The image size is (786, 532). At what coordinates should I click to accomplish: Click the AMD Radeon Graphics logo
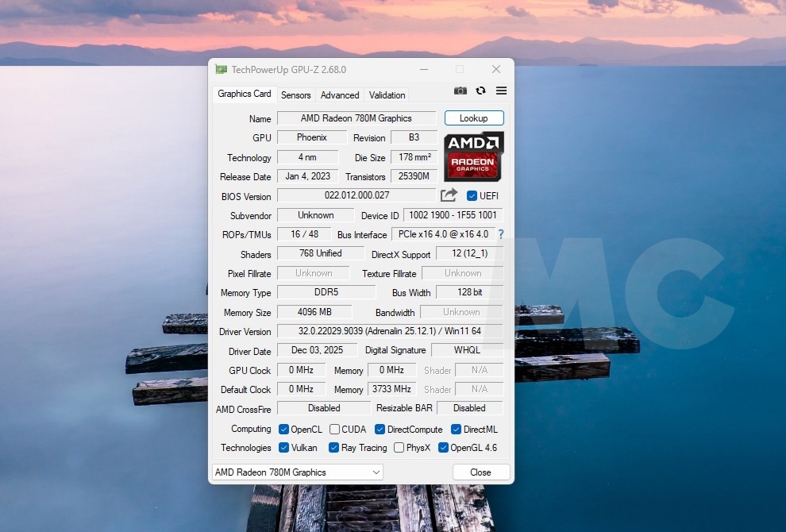point(473,156)
